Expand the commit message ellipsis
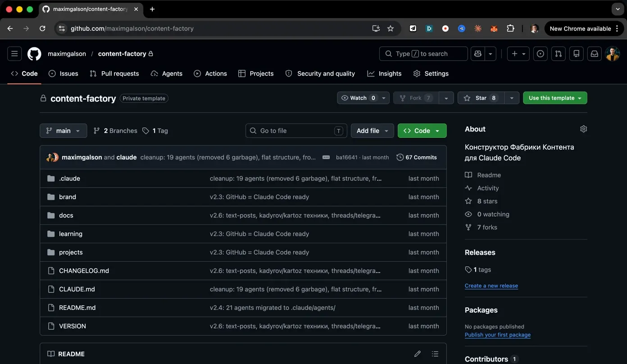The image size is (627, 364). click(326, 157)
